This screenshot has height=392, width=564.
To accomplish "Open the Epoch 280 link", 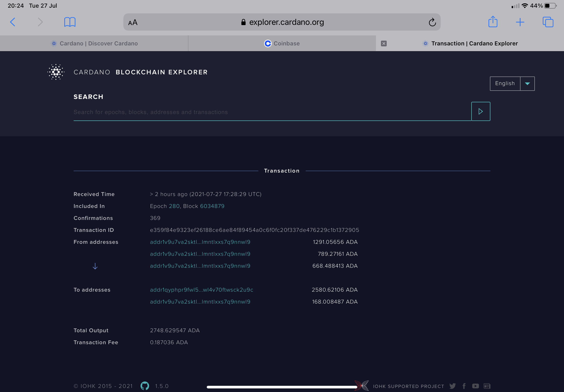I will coord(174,206).
